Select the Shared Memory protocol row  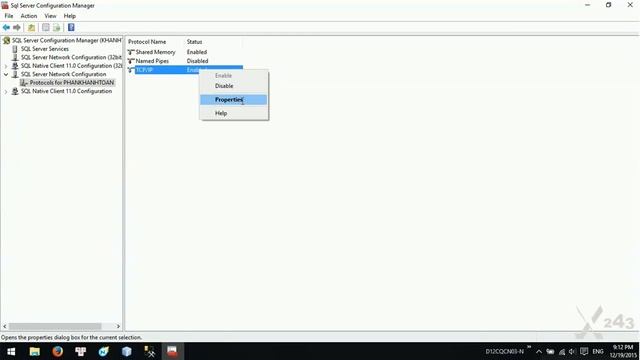185,52
